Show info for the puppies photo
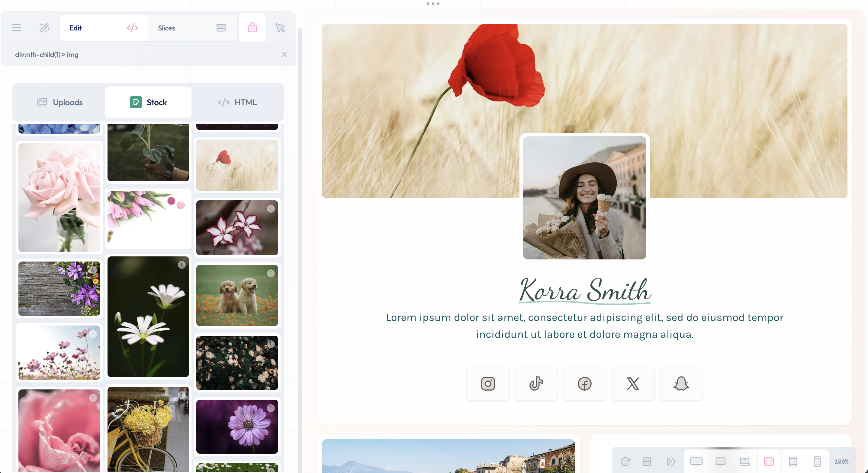This screenshot has height=473, width=868. pos(271,273)
